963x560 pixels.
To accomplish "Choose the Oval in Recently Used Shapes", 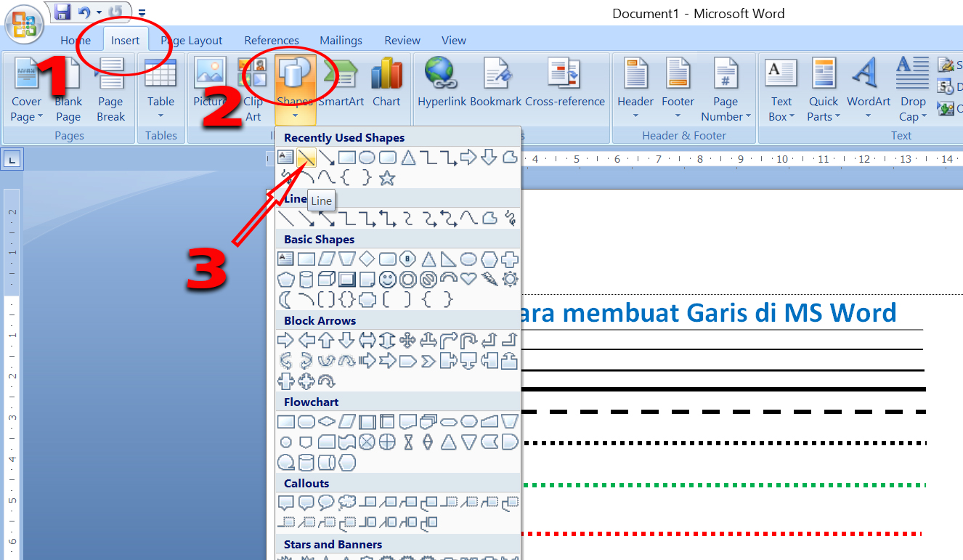I will (x=367, y=157).
